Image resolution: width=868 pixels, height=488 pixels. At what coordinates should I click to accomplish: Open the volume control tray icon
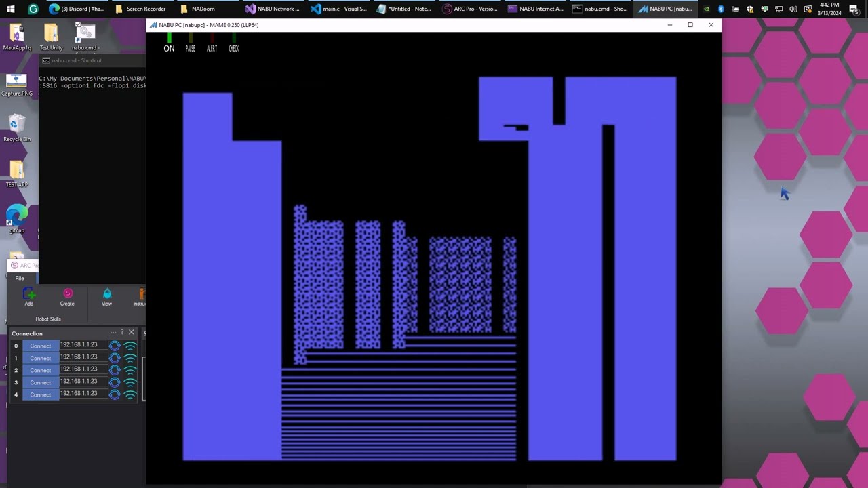coord(793,9)
